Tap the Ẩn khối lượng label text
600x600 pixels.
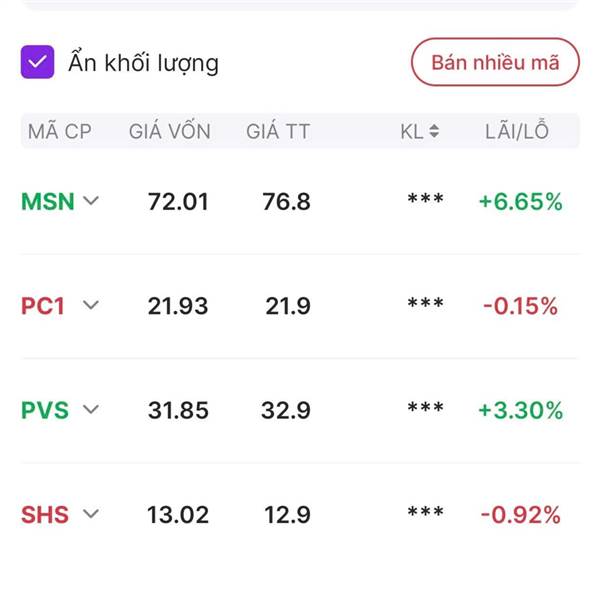click(x=143, y=63)
